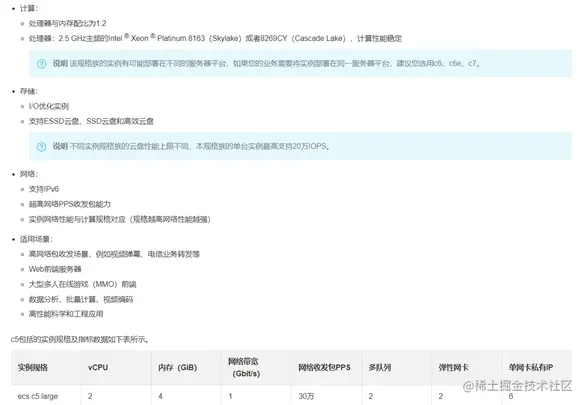
Task: Select the MMO game frontend bullet
Action: pos(82,285)
